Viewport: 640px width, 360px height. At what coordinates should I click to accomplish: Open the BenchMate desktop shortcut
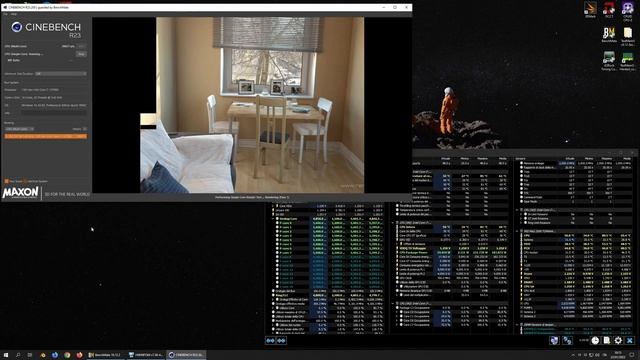coord(609,35)
